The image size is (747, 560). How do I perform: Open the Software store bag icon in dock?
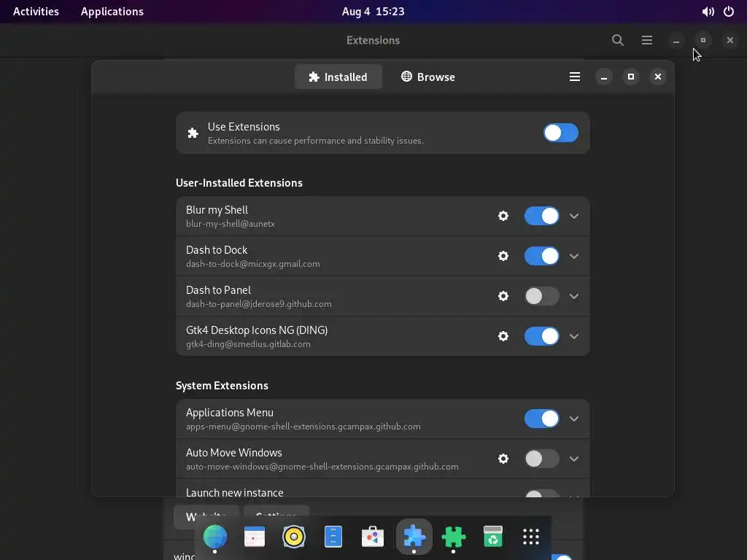pos(373,537)
